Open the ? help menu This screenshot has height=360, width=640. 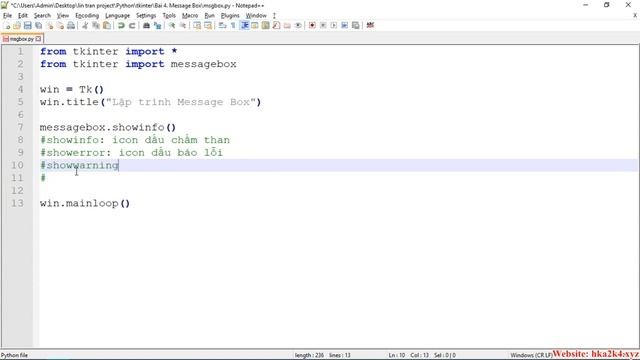coord(274,16)
